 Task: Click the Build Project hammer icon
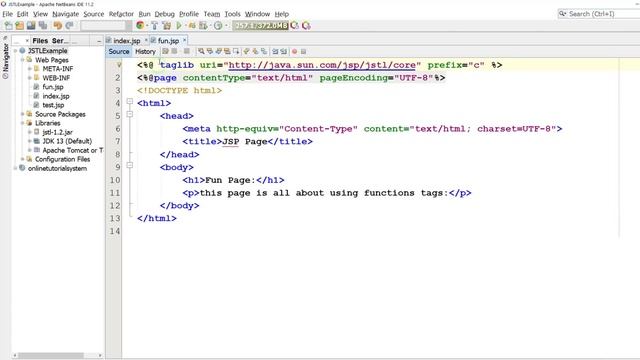tap(155, 26)
